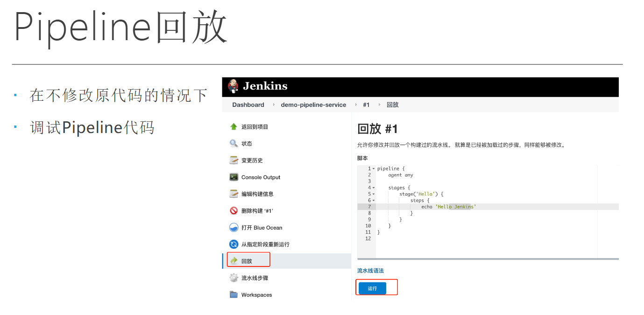Click the terminal icon beside Console Output
The width and height of the screenshot is (644, 315).
tap(234, 177)
